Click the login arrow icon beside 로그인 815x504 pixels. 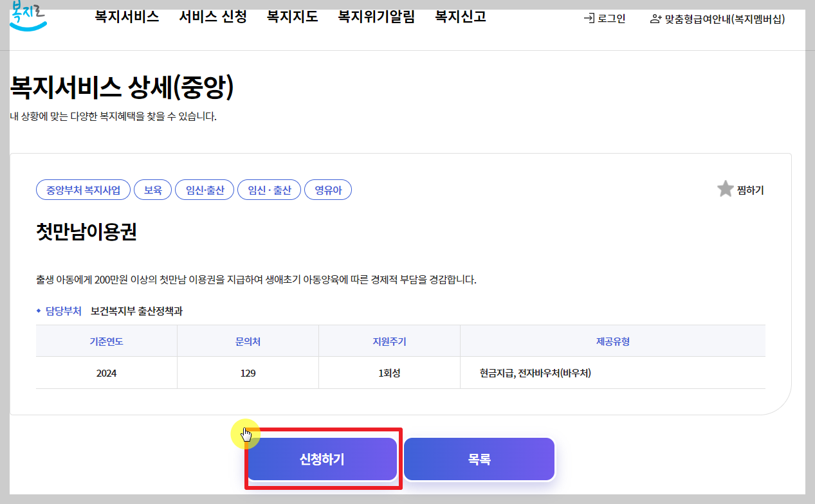coord(589,19)
